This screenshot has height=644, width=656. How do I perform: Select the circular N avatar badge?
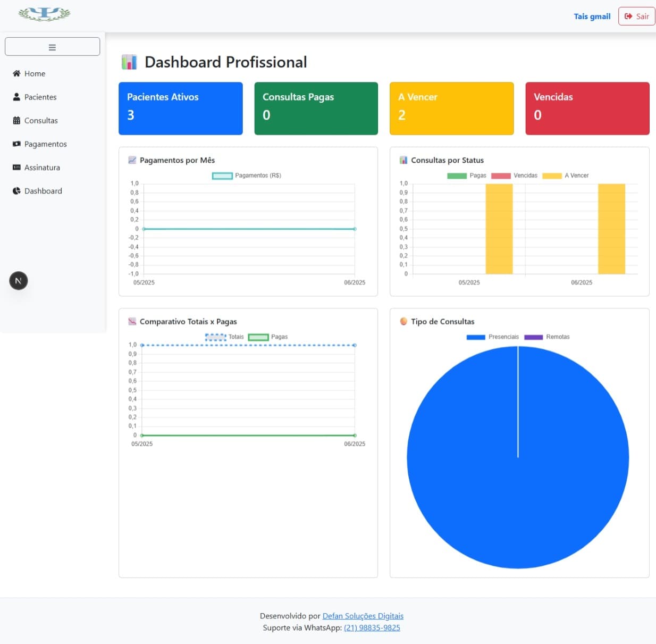[19, 280]
